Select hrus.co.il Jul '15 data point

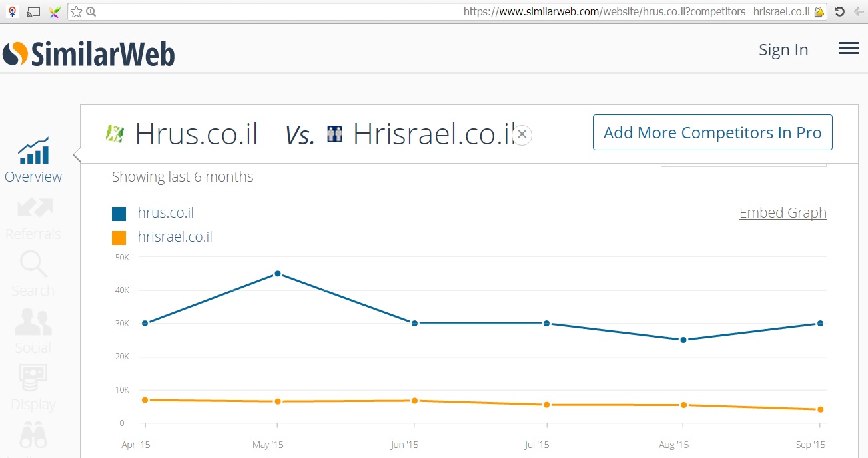(x=546, y=324)
